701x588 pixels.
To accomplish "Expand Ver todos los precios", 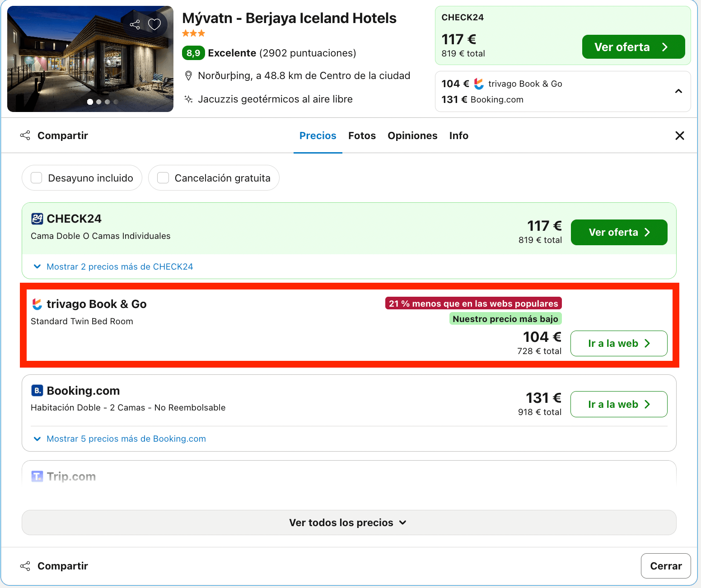I will pos(349,523).
